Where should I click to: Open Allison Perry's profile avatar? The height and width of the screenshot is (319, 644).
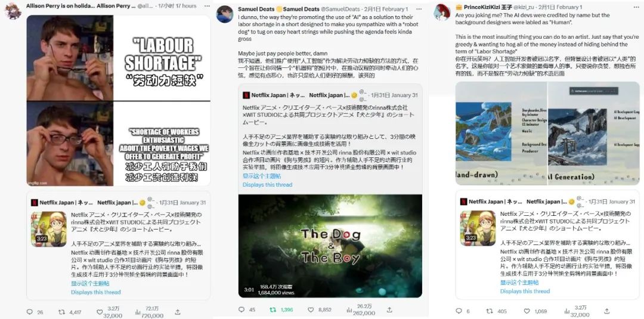[x=13, y=11]
